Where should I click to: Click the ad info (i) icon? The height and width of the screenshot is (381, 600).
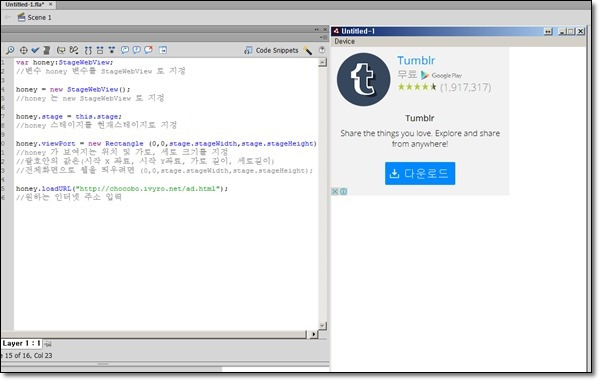click(x=343, y=191)
